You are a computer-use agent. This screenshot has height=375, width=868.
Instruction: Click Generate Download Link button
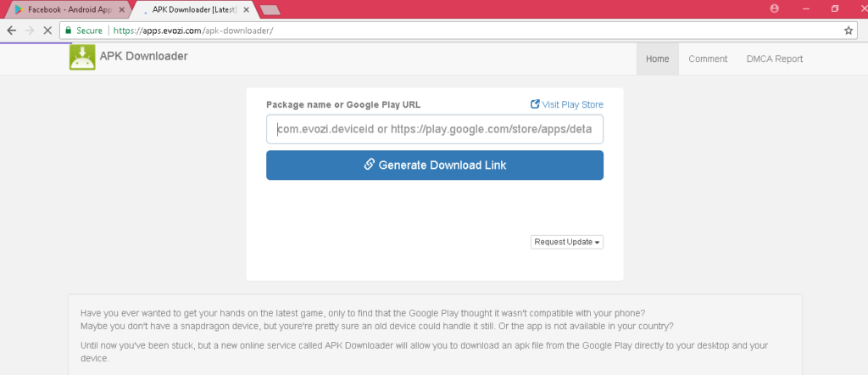(x=435, y=165)
